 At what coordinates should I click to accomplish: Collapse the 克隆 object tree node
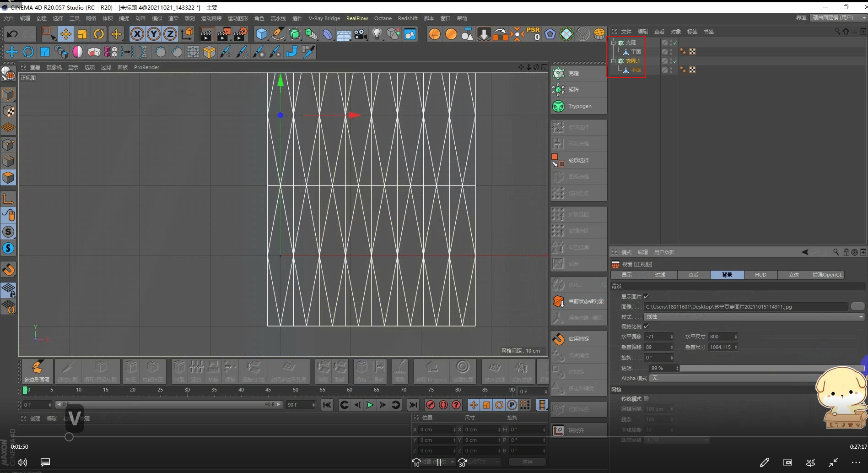point(614,43)
